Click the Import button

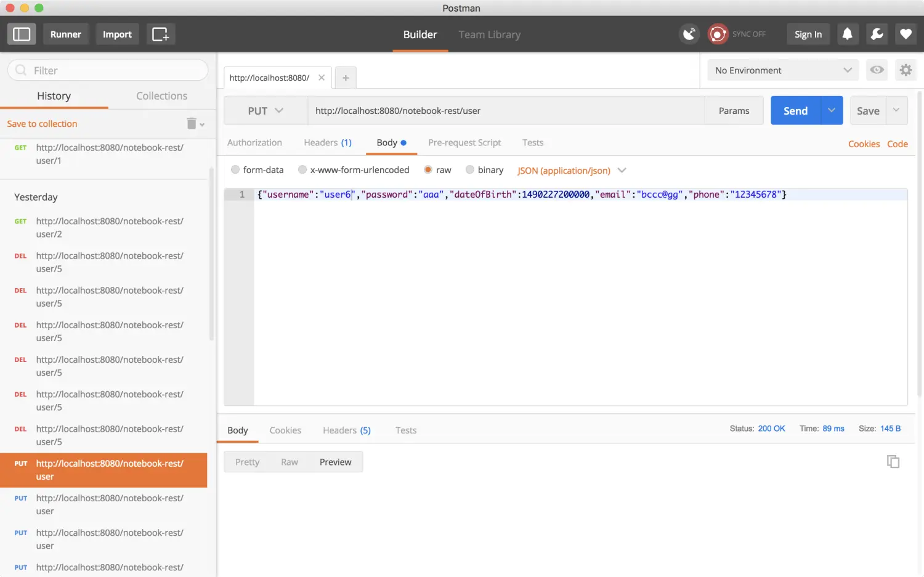click(117, 34)
